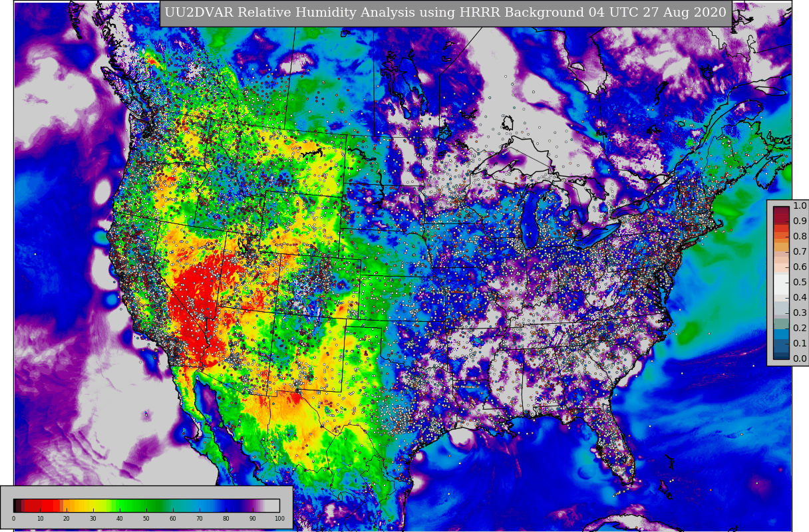
Task: Pick the teal-gray swatch on vertical colorbar
Action: [781, 323]
